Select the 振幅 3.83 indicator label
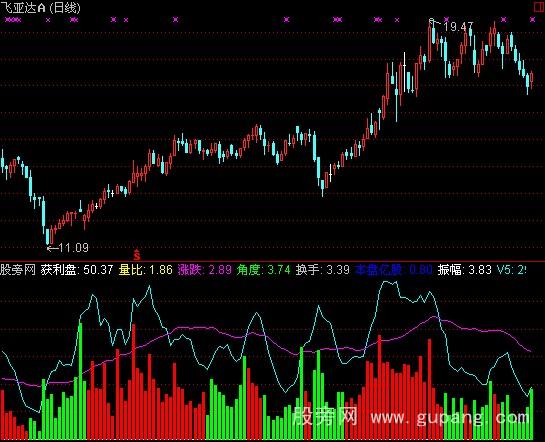Screen dimensions: 545x442 465,270
